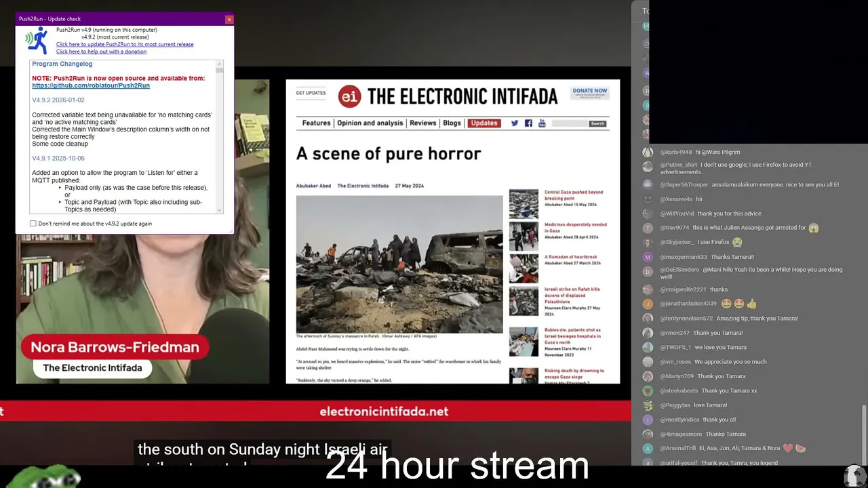Open the Push2Run donation help link
This screenshot has height=488, width=868.
point(101,52)
